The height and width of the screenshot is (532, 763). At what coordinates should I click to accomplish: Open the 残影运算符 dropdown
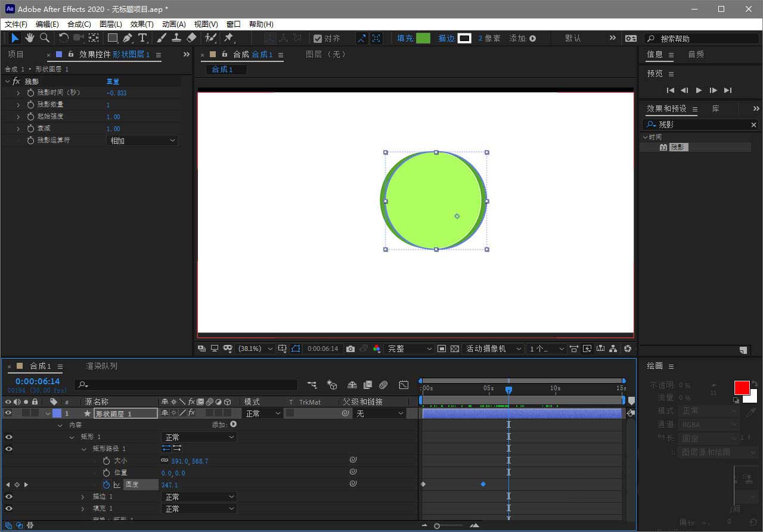[142, 141]
